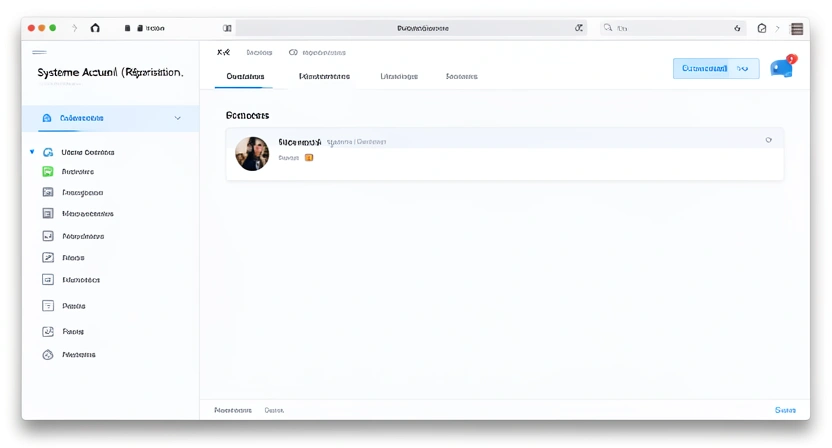Click the icon at the address bar's right end

578,28
